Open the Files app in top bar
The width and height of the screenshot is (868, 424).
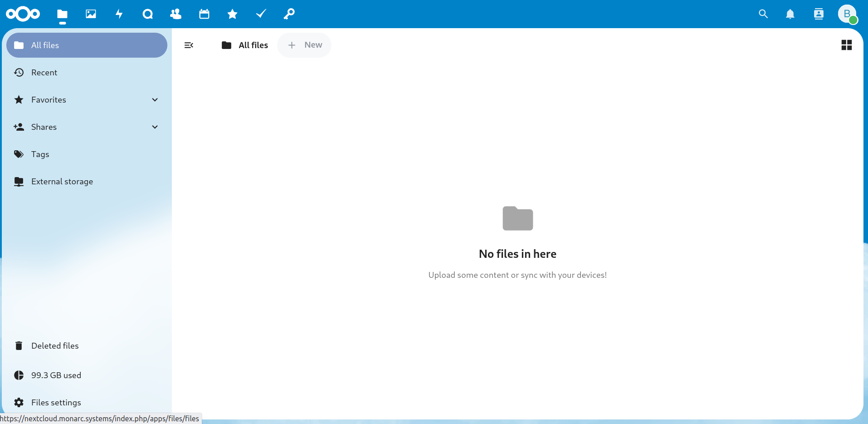click(63, 14)
